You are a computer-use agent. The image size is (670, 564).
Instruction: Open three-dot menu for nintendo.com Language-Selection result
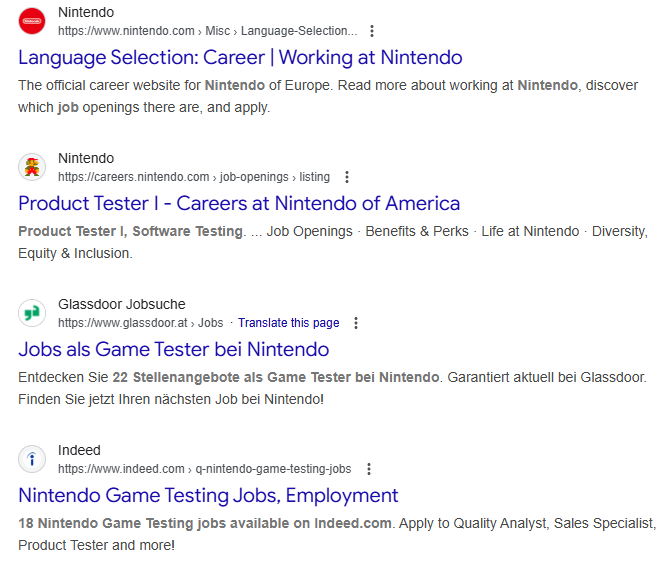click(x=373, y=31)
